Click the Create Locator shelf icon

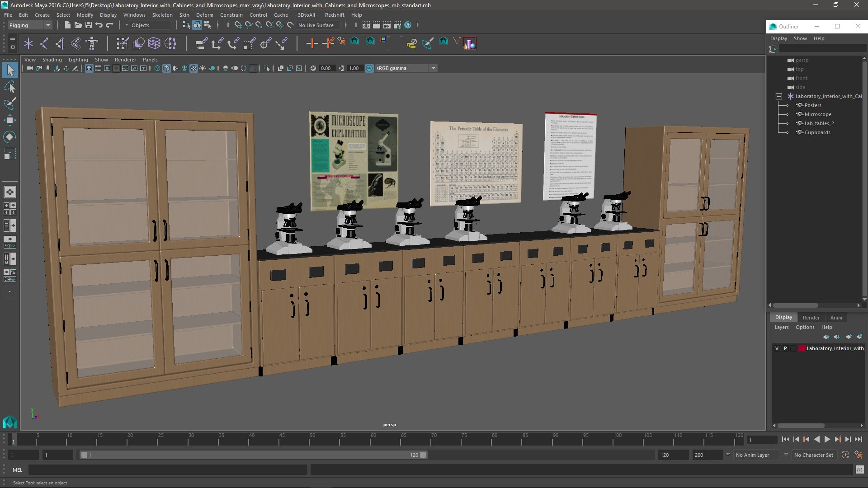[28, 43]
